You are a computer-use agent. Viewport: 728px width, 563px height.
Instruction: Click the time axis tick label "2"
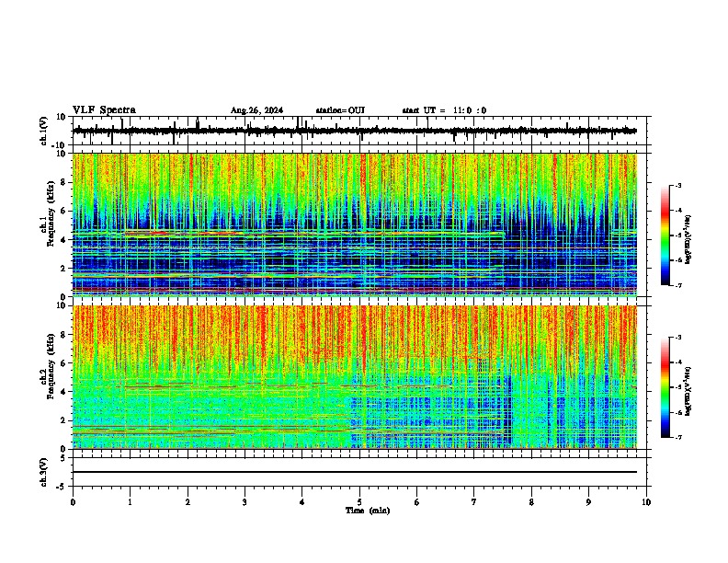coord(188,502)
